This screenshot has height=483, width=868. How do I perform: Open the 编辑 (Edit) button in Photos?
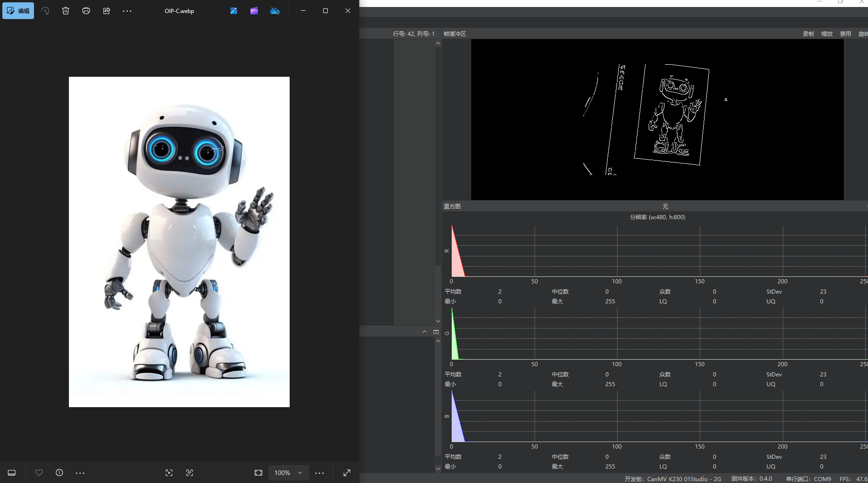18,11
